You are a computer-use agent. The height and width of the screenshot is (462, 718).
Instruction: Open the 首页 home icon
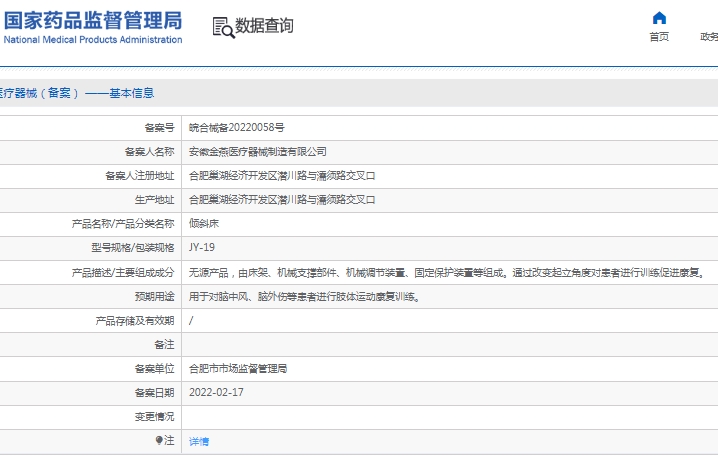coord(659,18)
